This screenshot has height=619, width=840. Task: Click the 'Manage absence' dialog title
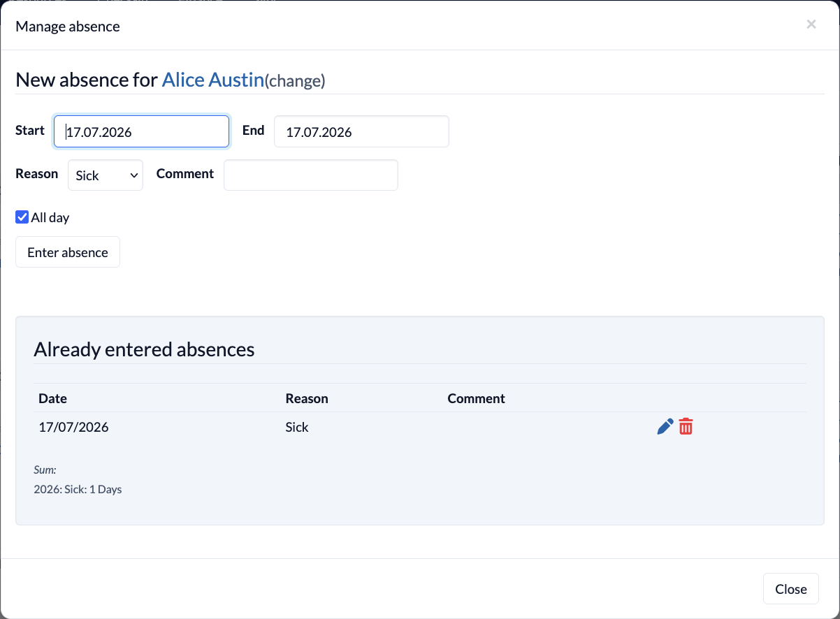tap(68, 27)
